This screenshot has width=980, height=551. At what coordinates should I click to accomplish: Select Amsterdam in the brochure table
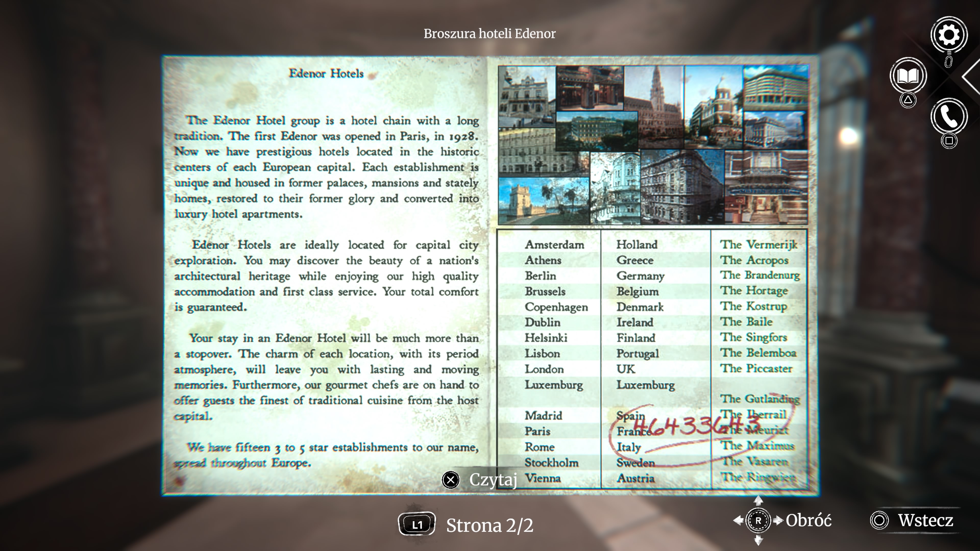(555, 245)
